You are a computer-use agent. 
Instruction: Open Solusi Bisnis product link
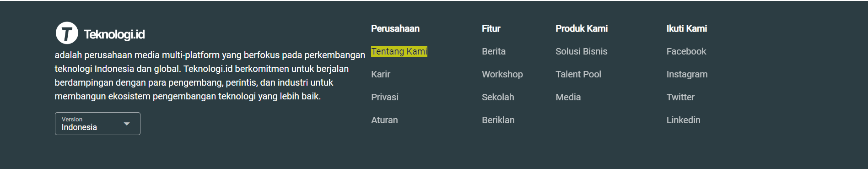coord(582,51)
